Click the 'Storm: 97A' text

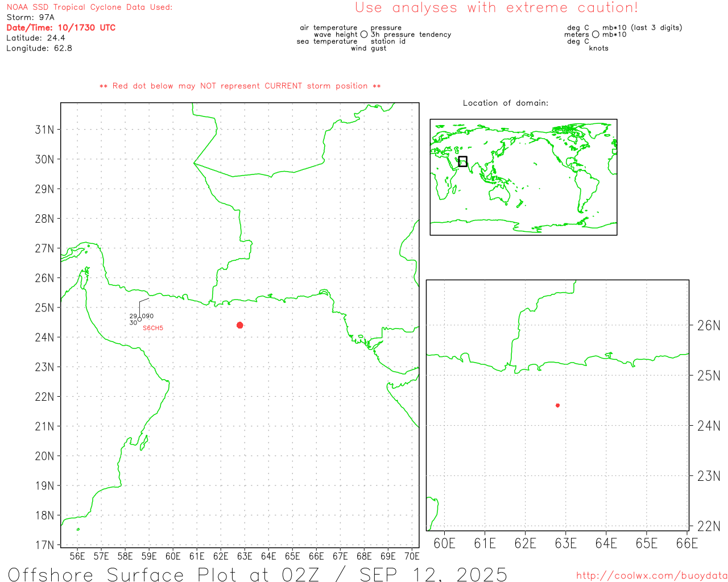pyautogui.click(x=31, y=18)
